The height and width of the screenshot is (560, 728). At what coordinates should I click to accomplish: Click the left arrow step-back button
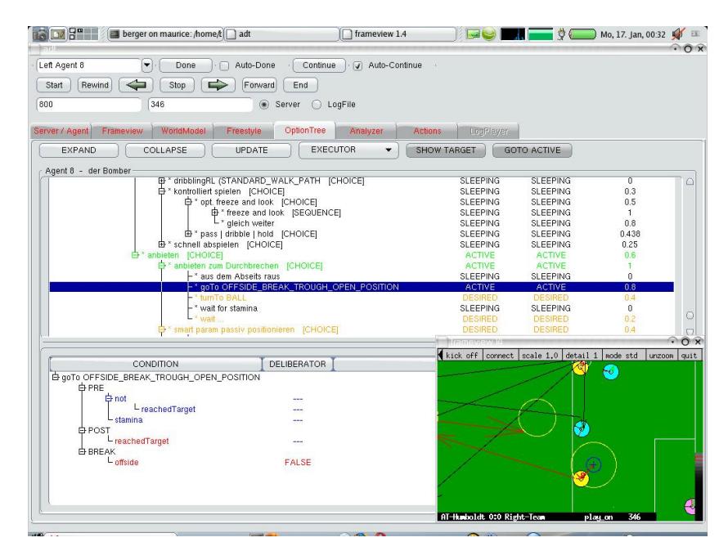click(136, 85)
